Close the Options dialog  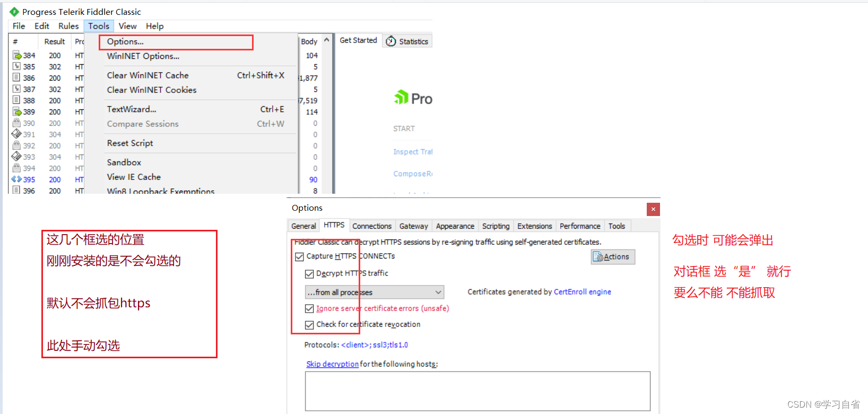pos(653,209)
